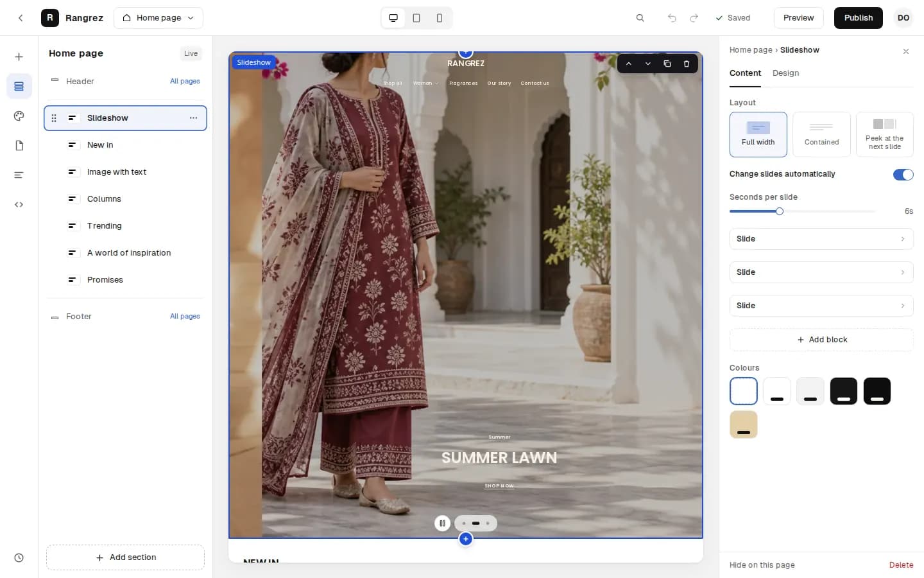Open version history clock icon
Image resolution: width=924 pixels, height=578 pixels.
[x=19, y=558]
